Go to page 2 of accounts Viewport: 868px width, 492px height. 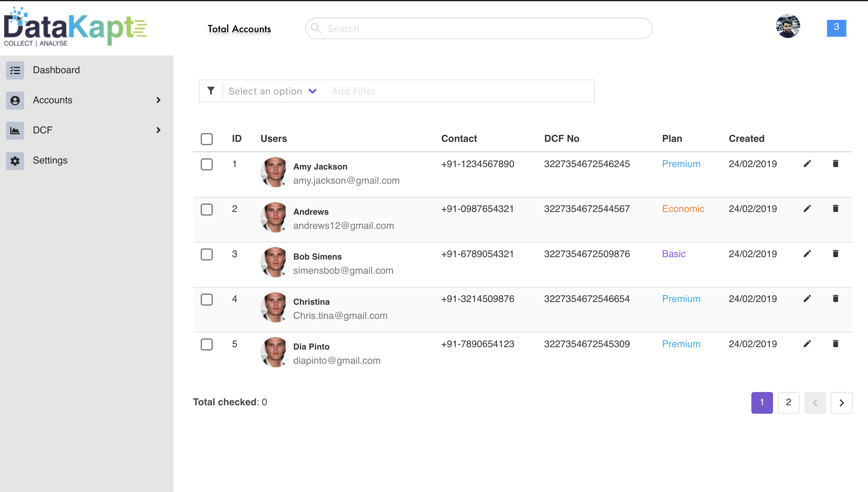tap(788, 403)
